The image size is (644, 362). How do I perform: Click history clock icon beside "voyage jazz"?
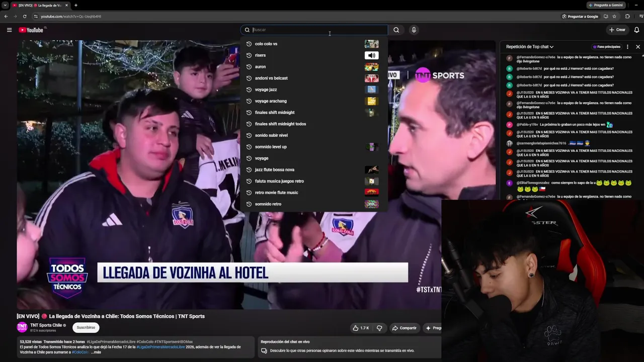[249, 89]
